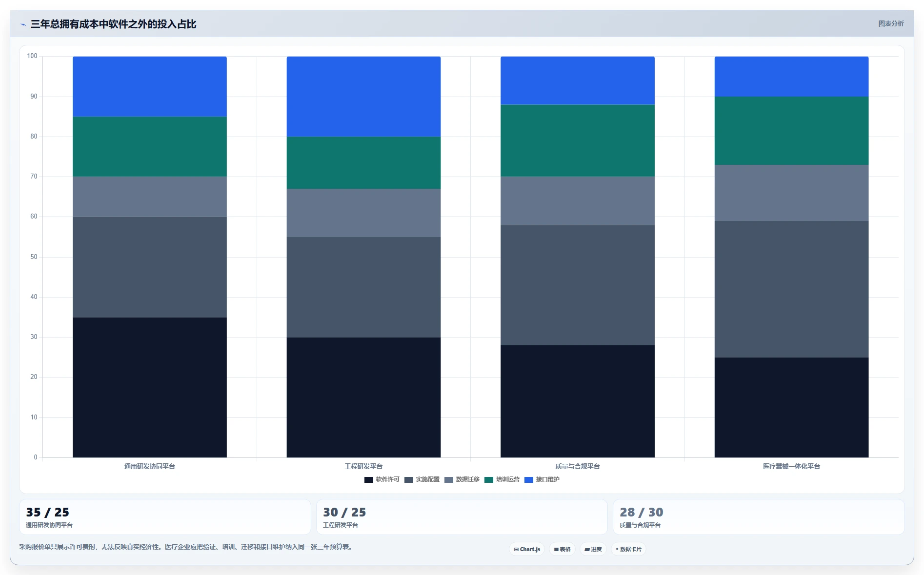Select 软件许可 segment of the 工程研发平台 bar
This screenshot has height=575, width=924.
tap(363, 397)
